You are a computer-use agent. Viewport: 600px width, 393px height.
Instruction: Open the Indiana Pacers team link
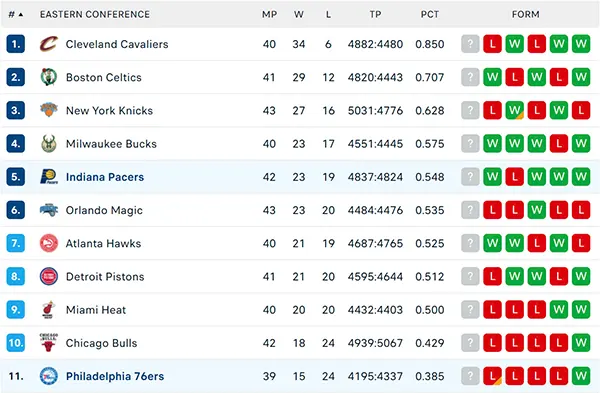pyautogui.click(x=105, y=177)
